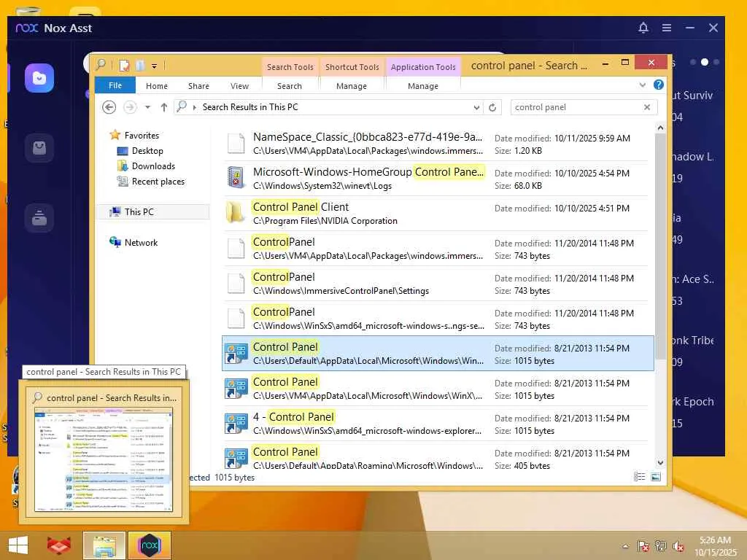Image resolution: width=747 pixels, height=560 pixels.
Task: Click scrollbar up arrow in results
Action: [x=660, y=128]
